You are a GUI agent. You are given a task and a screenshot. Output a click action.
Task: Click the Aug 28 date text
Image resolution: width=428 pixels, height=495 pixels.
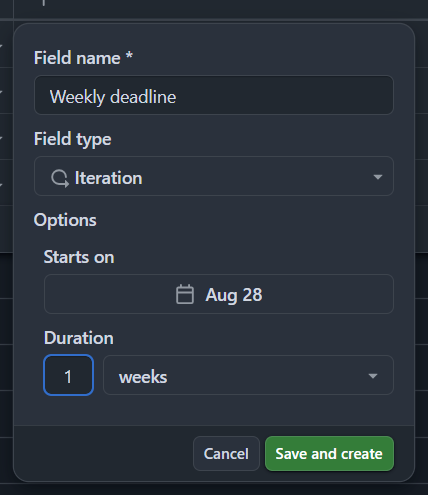tap(234, 295)
